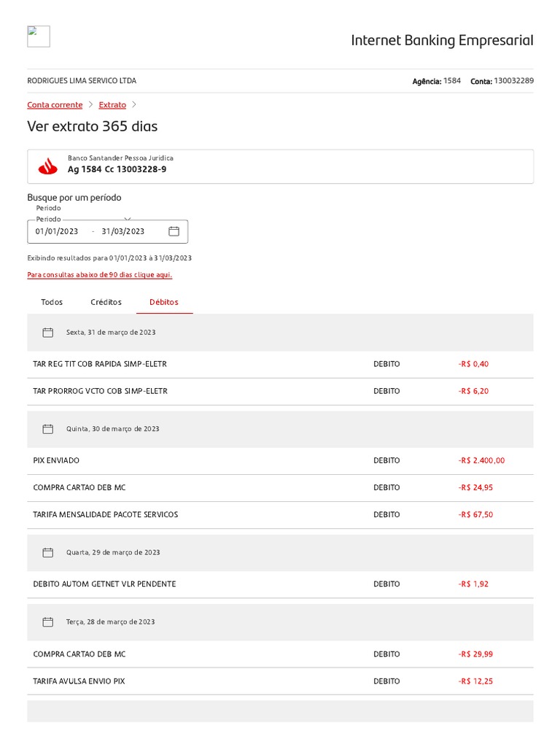Open the account selector Ag 1584 box

[280, 166]
